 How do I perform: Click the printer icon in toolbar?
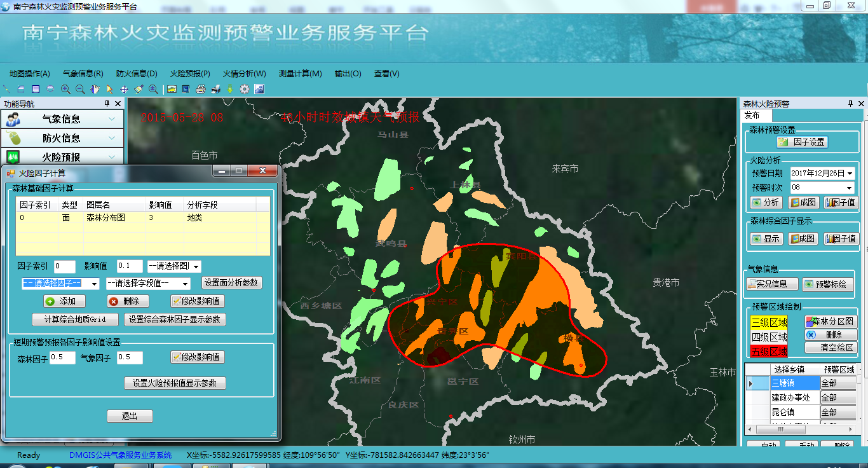tap(201, 90)
